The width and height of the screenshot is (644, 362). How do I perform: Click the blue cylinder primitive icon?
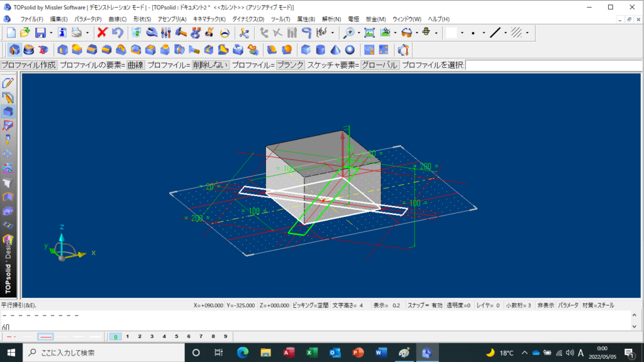[x=320, y=50]
